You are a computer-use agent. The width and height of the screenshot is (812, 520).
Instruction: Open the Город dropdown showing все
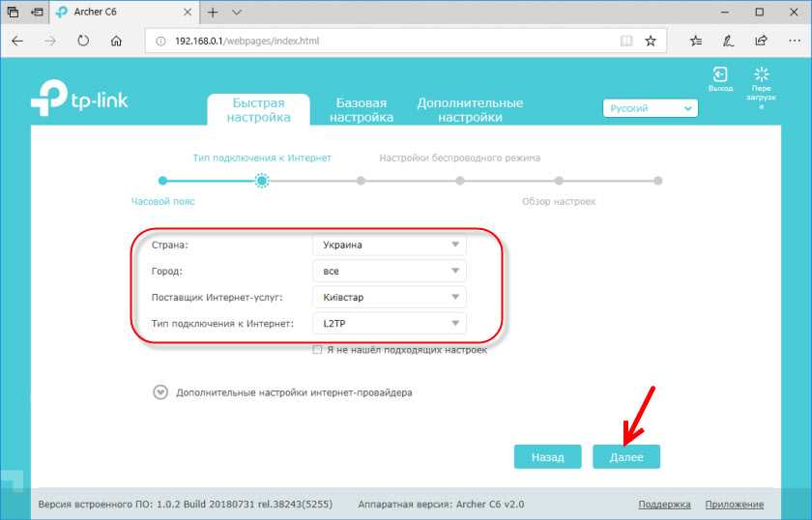click(389, 271)
